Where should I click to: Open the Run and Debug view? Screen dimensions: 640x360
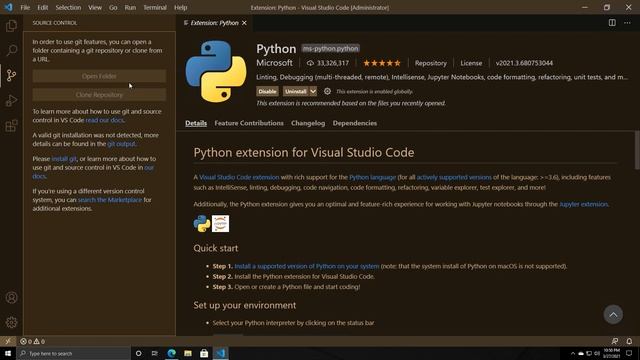(x=11, y=100)
